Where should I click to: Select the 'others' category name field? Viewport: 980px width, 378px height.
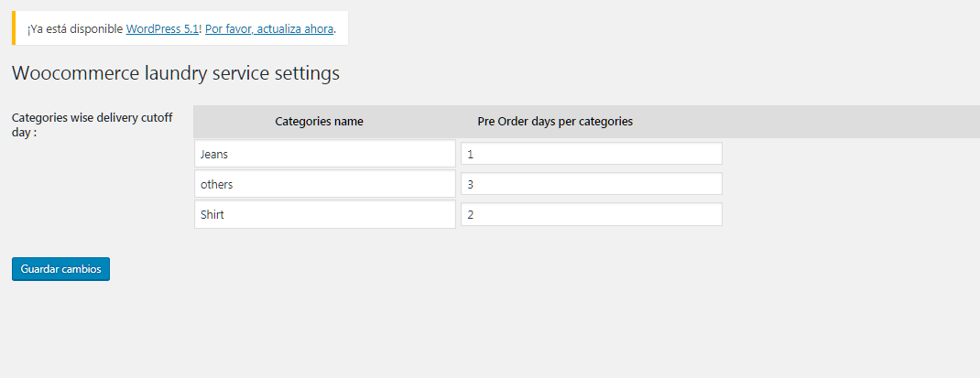(x=324, y=184)
